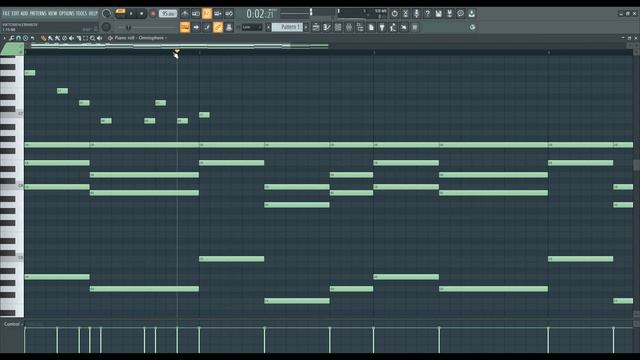Click the CPU and memory monitor panel
Screen dimensions: 640x360
pos(361,13)
